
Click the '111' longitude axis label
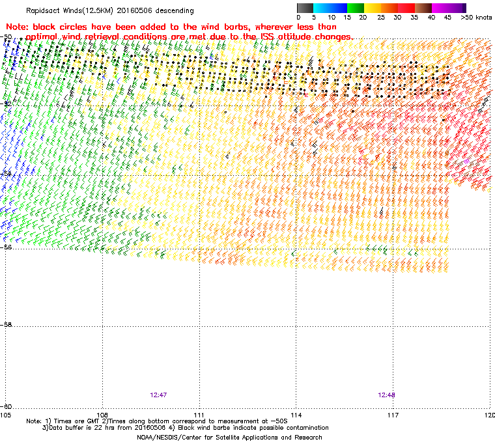(x=199, y=415)
